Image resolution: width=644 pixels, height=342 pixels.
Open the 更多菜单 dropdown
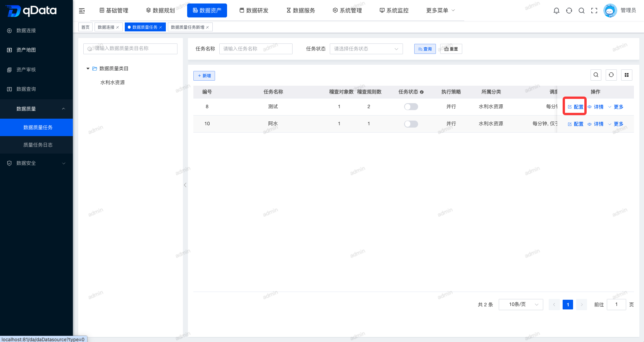(441, 10)
